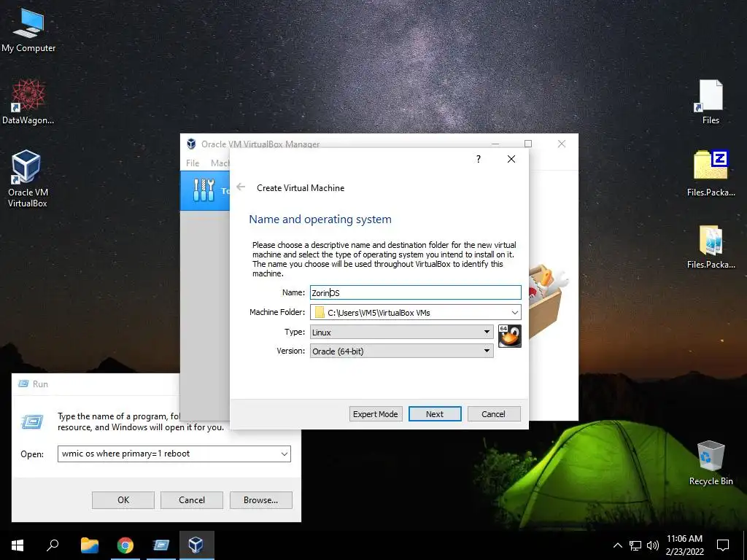Switch wizard to Expert Mode

(376, 414)
